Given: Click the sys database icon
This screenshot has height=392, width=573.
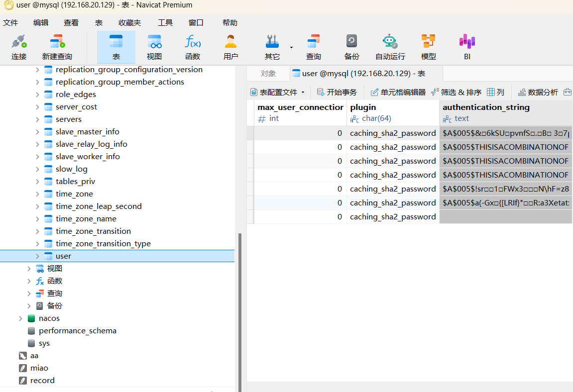Looking at the screenshot, I should (x=31, y=343).
